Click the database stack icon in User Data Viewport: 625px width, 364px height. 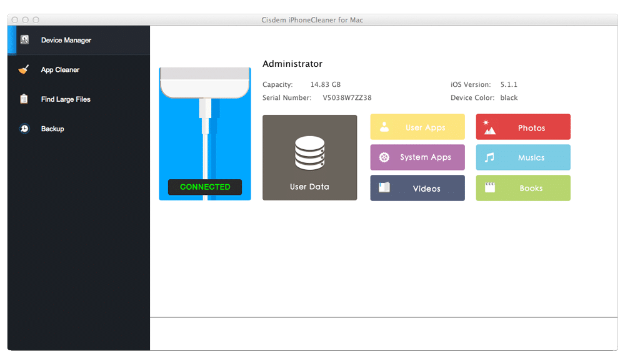tap(310, 154)
